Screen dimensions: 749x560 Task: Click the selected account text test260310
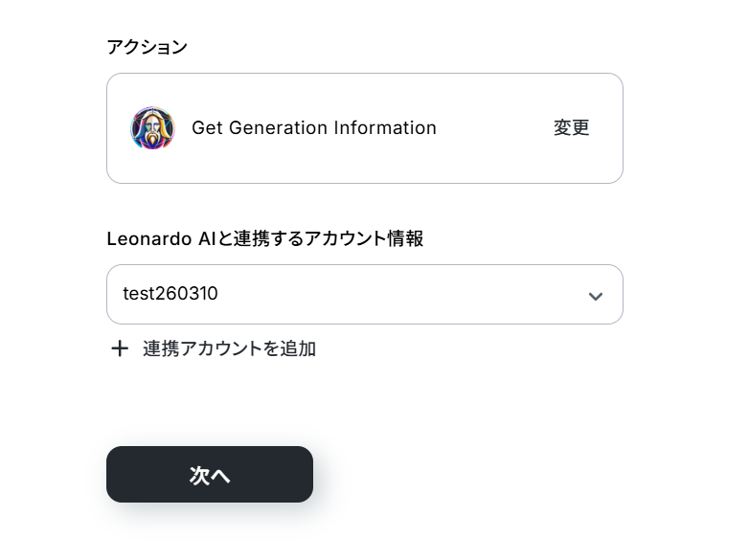170,294
